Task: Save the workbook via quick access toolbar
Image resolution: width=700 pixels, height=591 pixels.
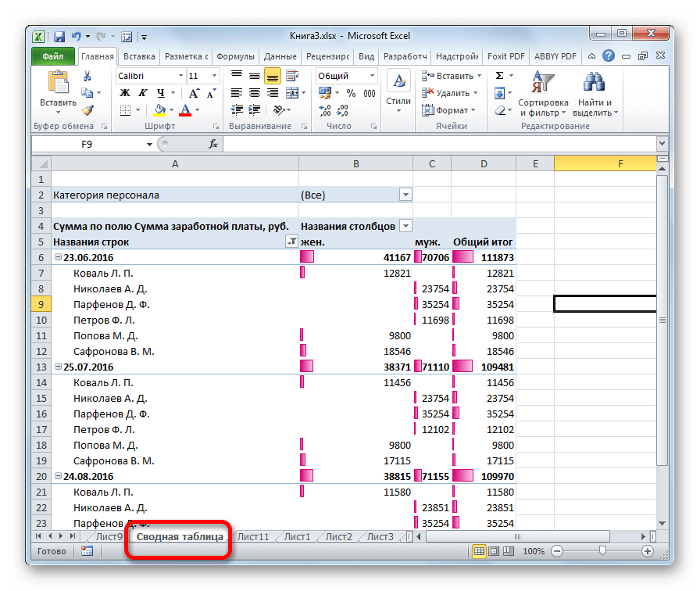Action: click(59, 36)
